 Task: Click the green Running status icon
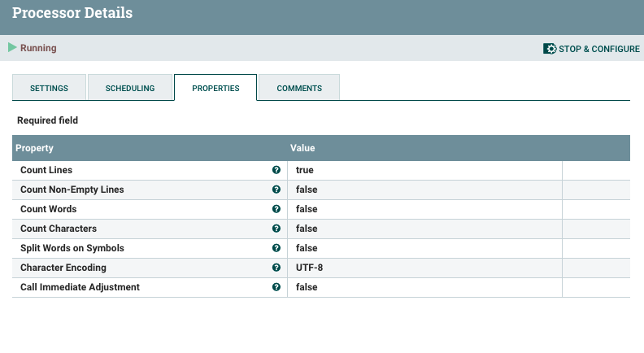(12, 48)
